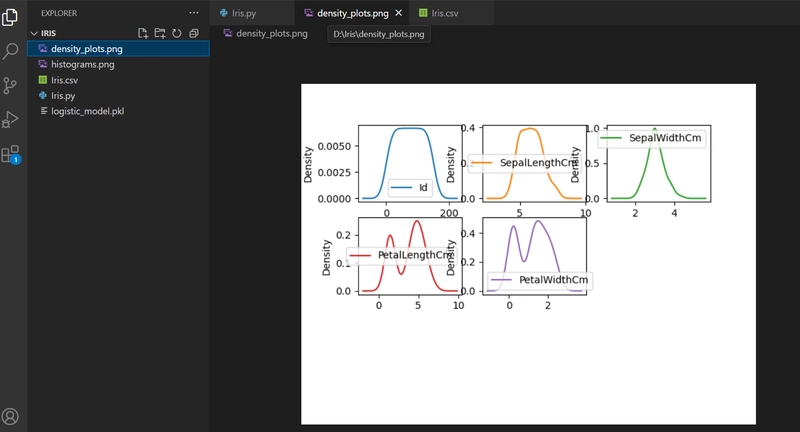800x432 pixels.
Task: Click the file icon beside logistic_model.pkl
Action: point(44,111)
